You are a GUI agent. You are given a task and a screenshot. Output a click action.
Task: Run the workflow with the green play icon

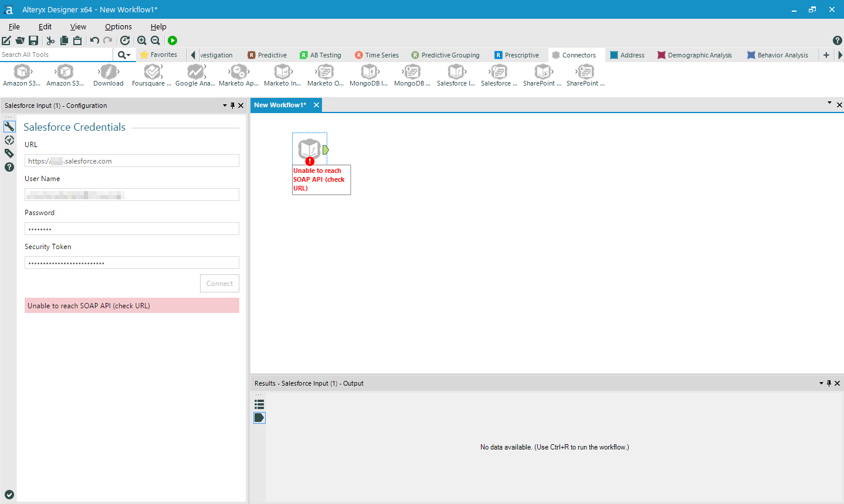172,40
